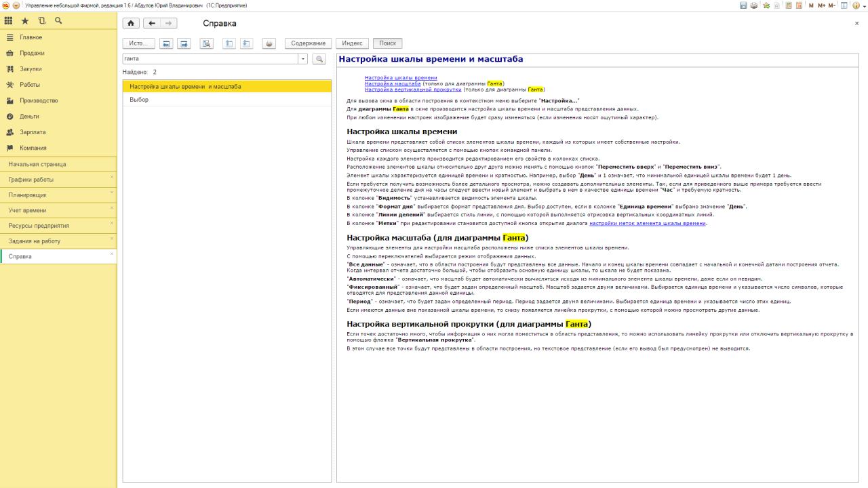The height and width of the screenshot is (488, 868).
Task: Close the Справка tab in sidebar
Action: click(112, 254)
